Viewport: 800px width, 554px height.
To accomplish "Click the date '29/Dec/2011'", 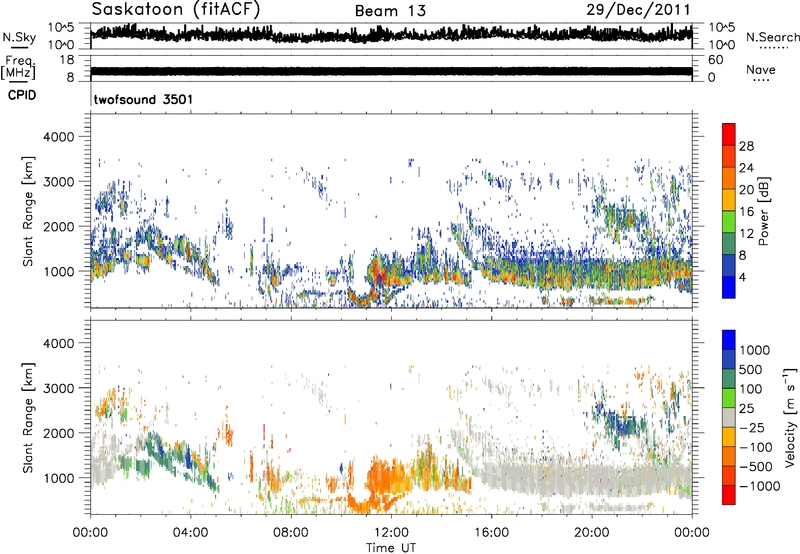I will 638,10.
